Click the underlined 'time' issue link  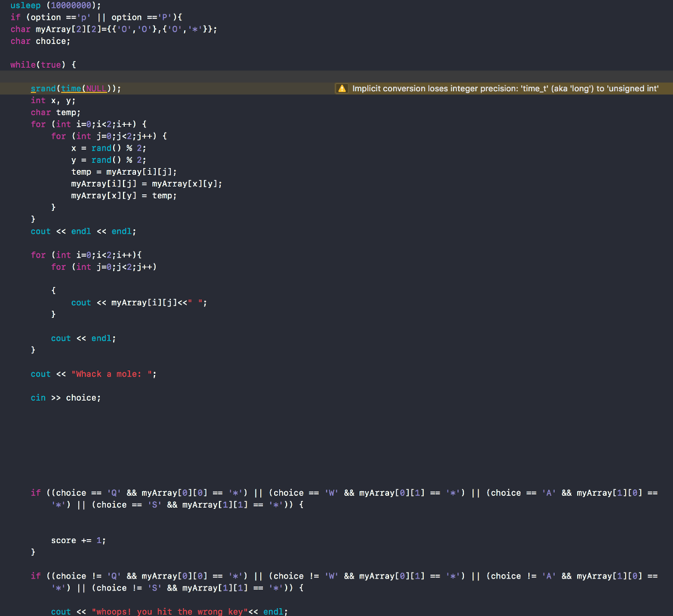coord(70,88)
